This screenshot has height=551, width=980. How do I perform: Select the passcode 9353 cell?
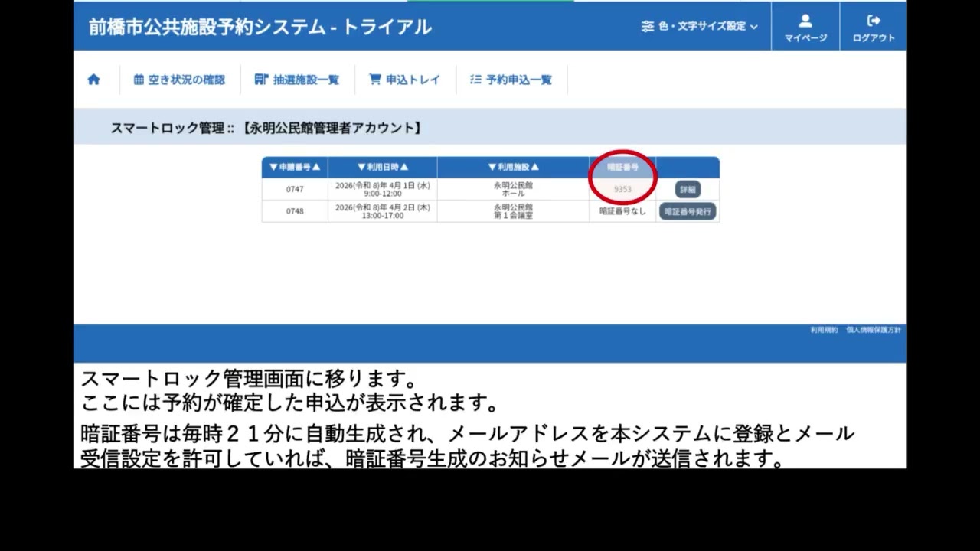click(622, 189)
